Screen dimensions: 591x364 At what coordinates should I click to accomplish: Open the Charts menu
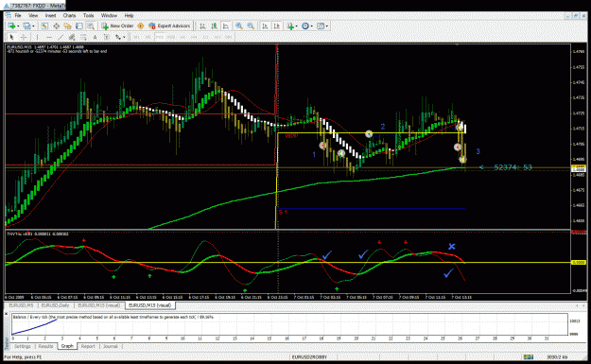coord(69,15)
